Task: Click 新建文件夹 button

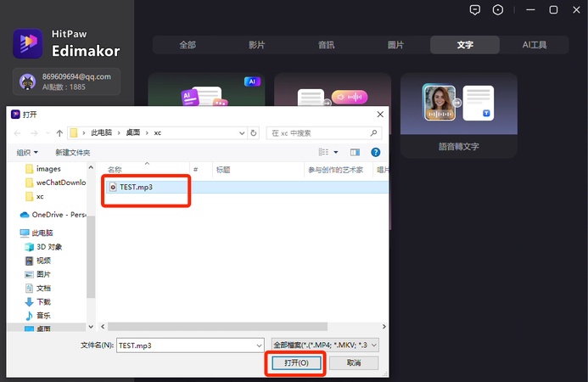Action: tap(73, 152)
